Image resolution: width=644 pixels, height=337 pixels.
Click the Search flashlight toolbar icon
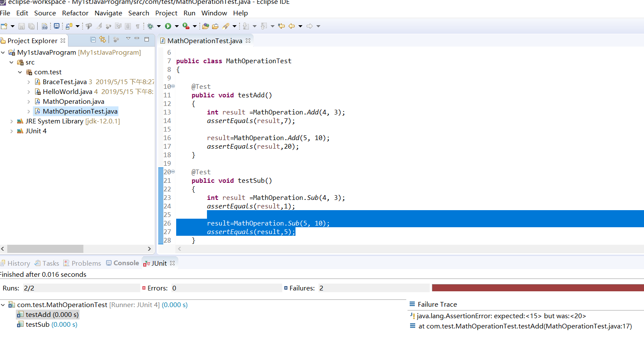click(x=227, y=26)
